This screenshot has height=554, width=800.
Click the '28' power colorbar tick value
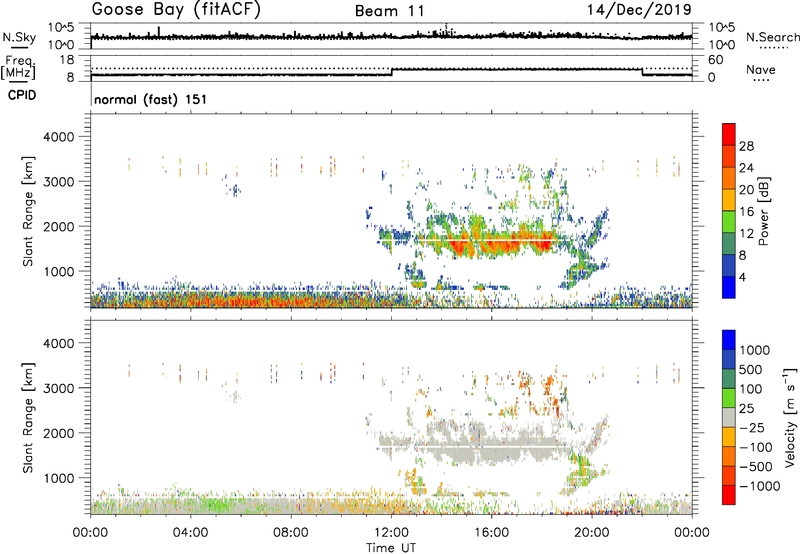click(746, 146)
